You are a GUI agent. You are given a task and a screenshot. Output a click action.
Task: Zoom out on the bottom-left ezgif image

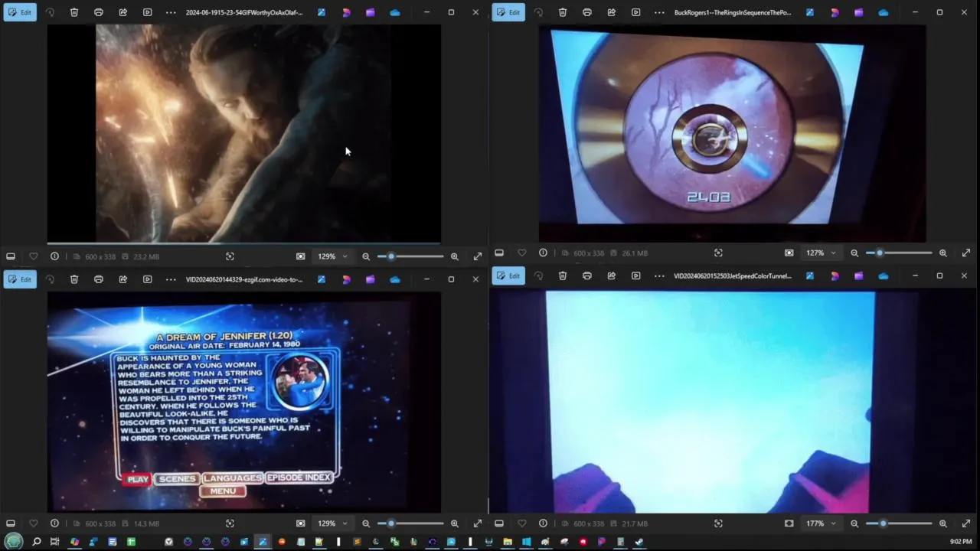pyautogui.click(x=366, y=523)
